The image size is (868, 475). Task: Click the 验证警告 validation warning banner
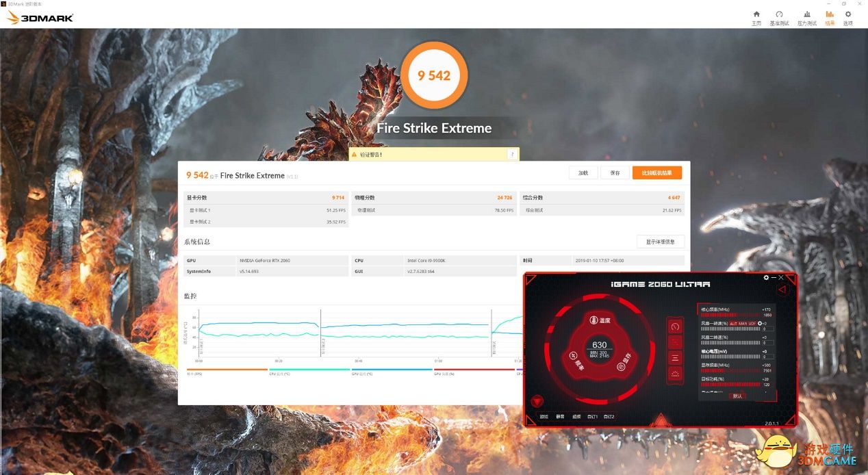[x=434, y=155]
